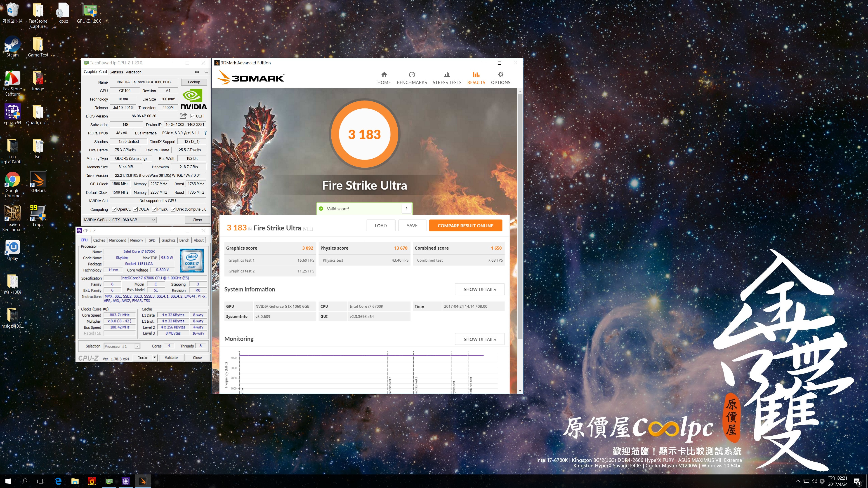Screen dimensions: 868x488
Task: Click CPU-Z Validate button
Action: tap(171, 358)
